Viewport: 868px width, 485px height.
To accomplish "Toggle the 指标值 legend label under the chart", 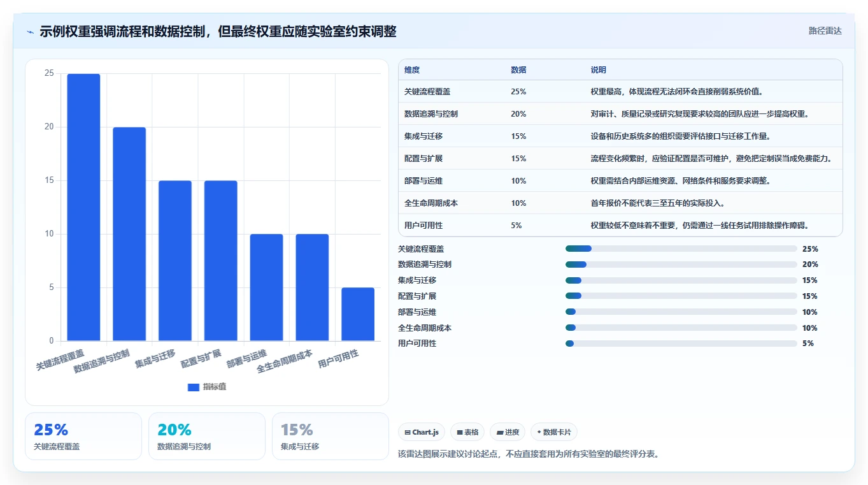I will [215, 387].
